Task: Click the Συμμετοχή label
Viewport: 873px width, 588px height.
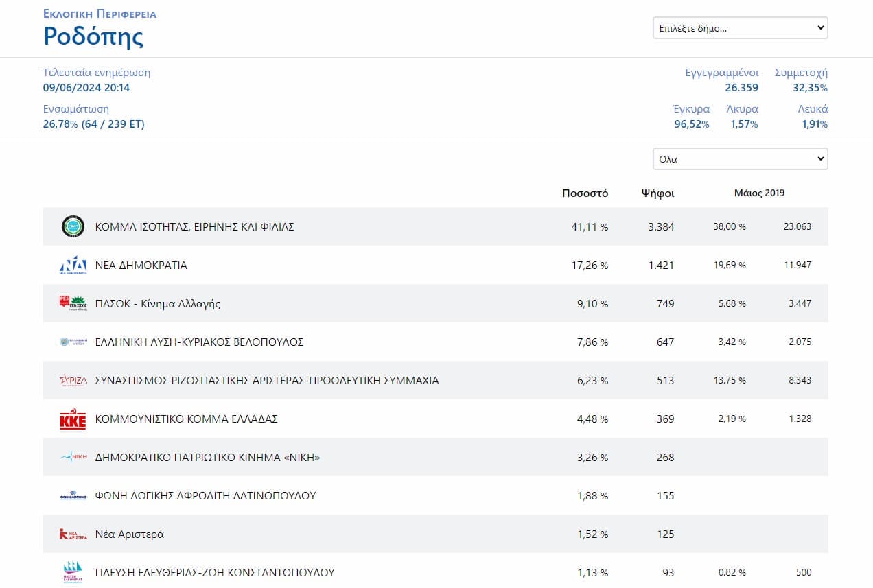Action: (802, 73)
